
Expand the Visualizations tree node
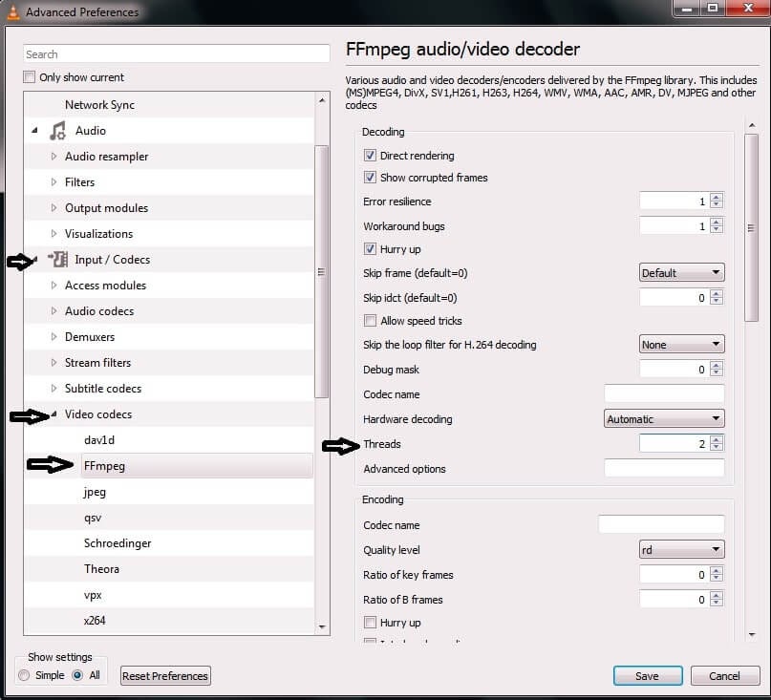54,234
